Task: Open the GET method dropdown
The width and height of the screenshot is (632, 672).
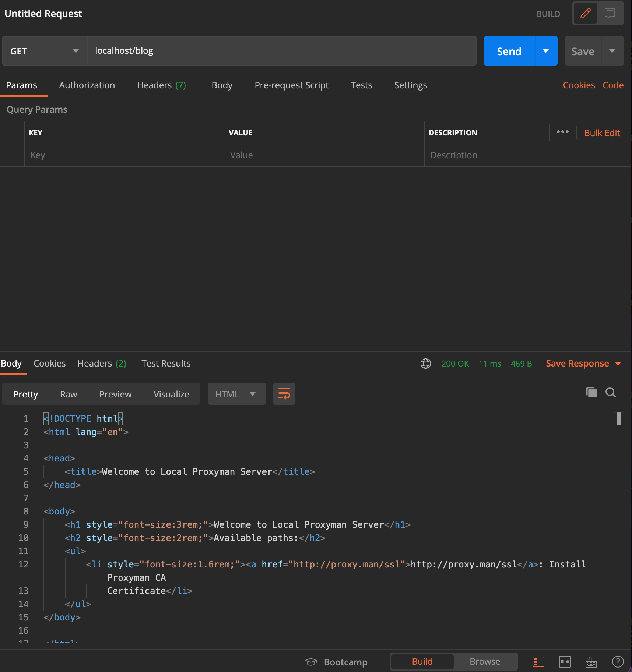Action: point(76,51)
